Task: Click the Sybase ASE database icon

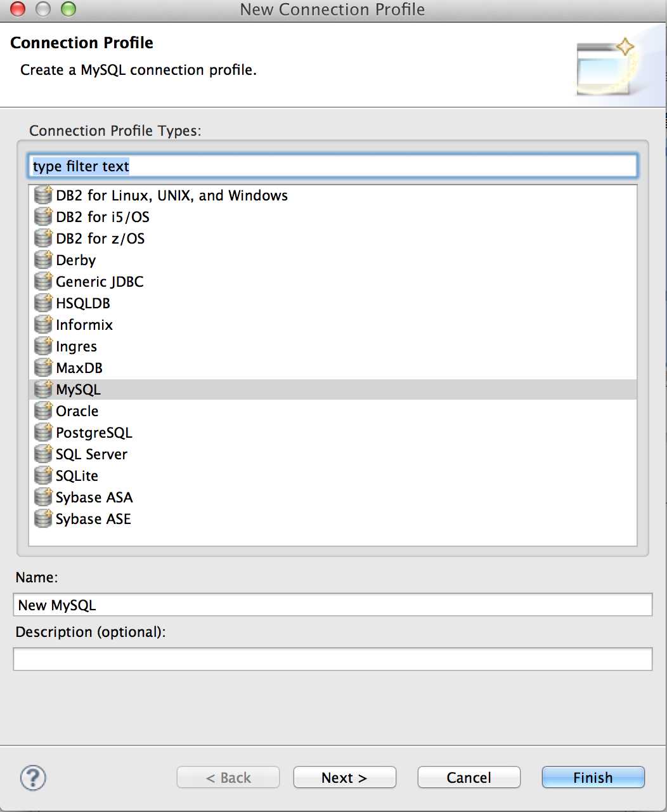Action: [x=43, y=518]
